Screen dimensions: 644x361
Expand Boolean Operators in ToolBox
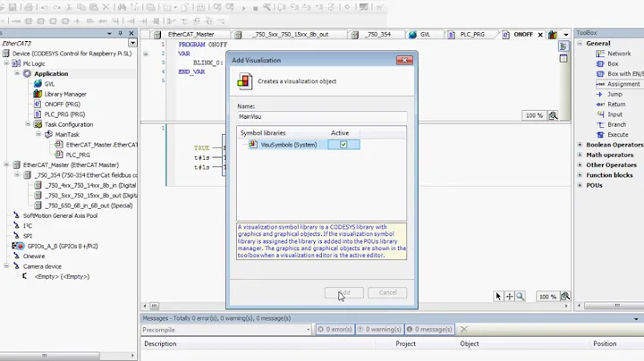[580, 145]
